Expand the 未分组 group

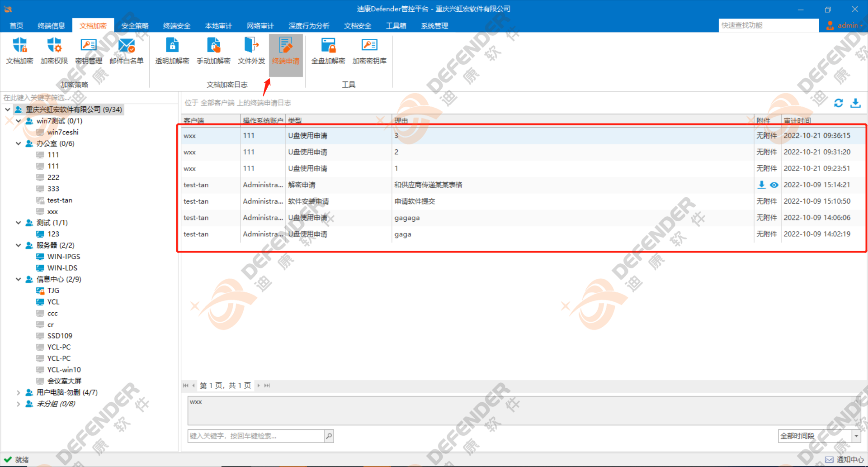tap(19, 404)
